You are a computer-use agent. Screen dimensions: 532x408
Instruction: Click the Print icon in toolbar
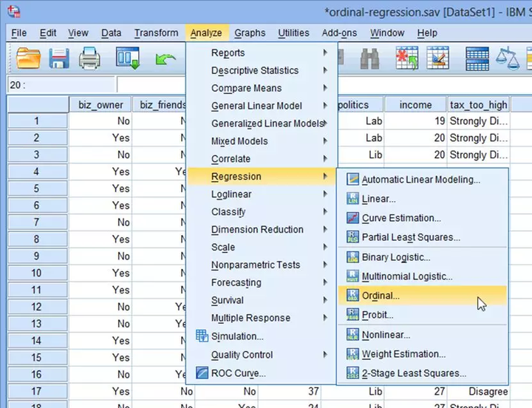tap(89, 58)
